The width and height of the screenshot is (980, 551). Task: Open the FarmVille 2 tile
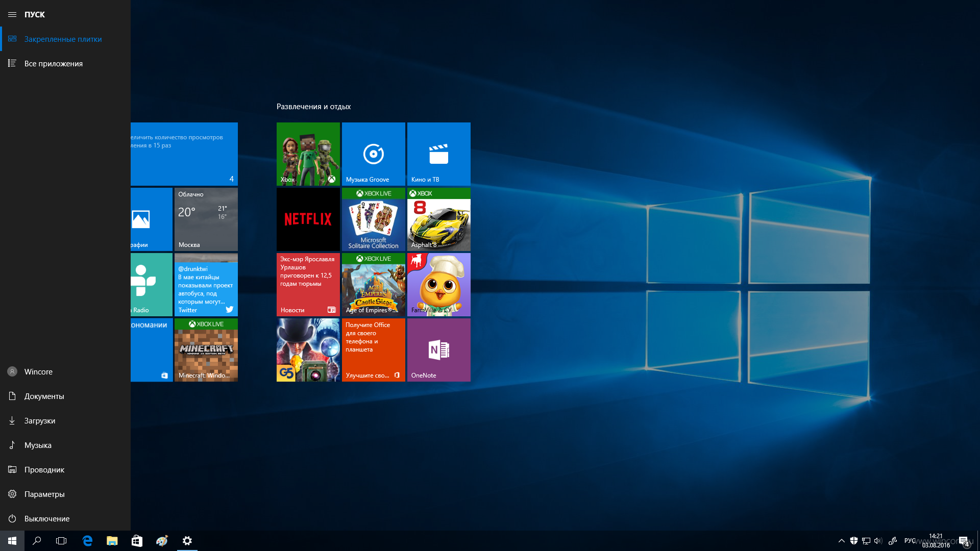[x=439, y=285]
